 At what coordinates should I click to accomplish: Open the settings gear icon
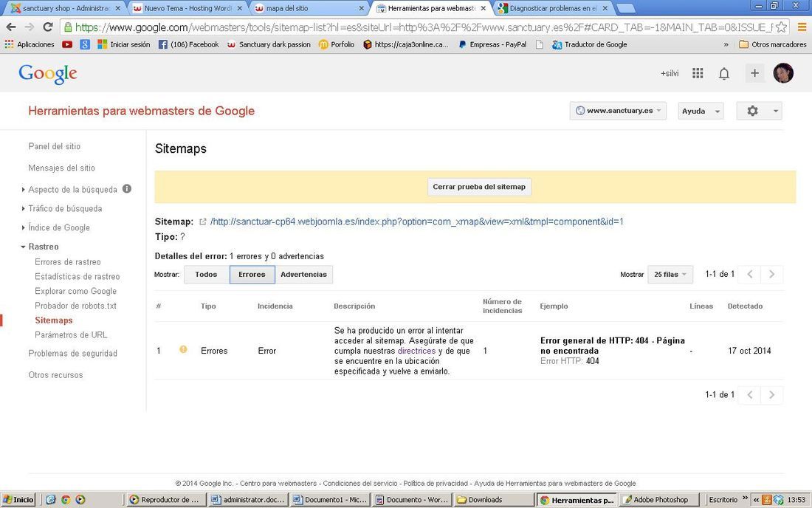pos(752,111)
